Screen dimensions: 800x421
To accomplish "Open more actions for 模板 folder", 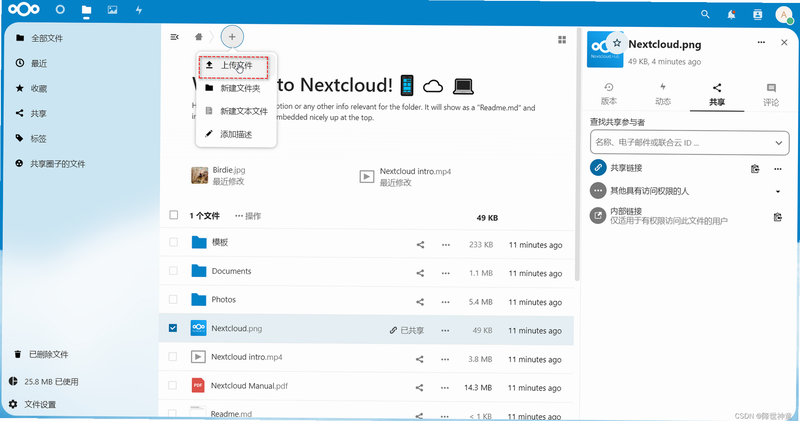I will click(x=446, y=245).
